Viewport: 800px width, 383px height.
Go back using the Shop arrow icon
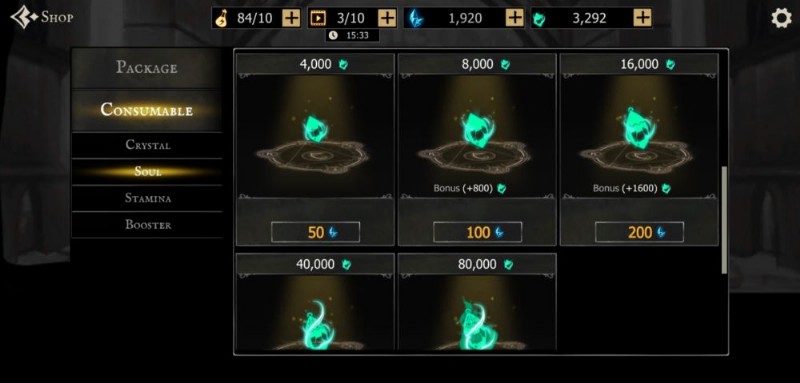tap(24, 17)
